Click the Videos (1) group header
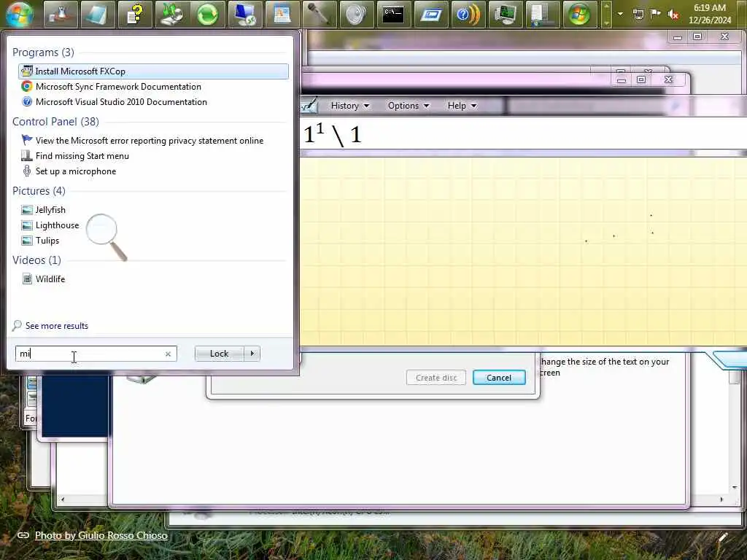The image size is (747, 560). pyautogui.click(x=36, y=260)
